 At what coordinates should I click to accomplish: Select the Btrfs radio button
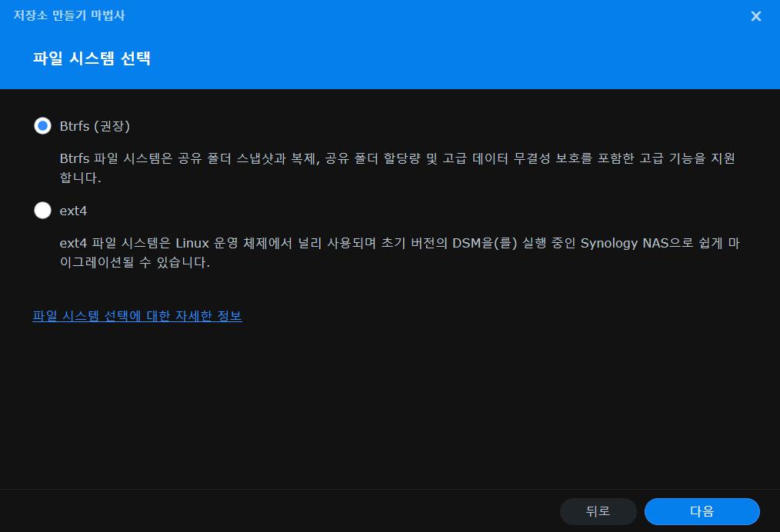(43, 126)
